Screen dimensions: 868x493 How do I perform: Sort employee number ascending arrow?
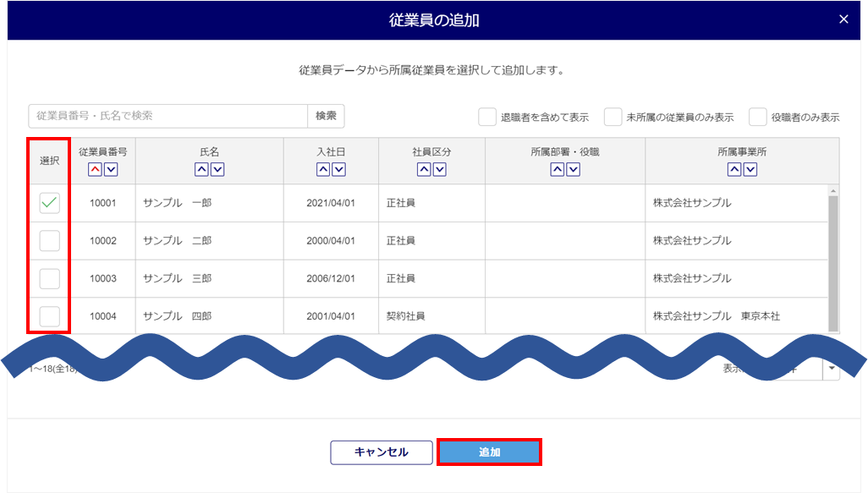pos(95,170)
